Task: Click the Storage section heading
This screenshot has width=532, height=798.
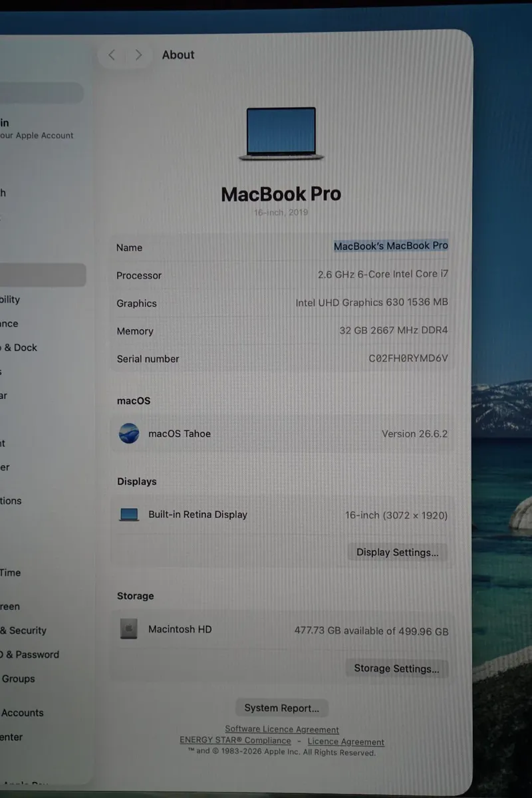Action: pyautogui.click(x=135, y=596)
